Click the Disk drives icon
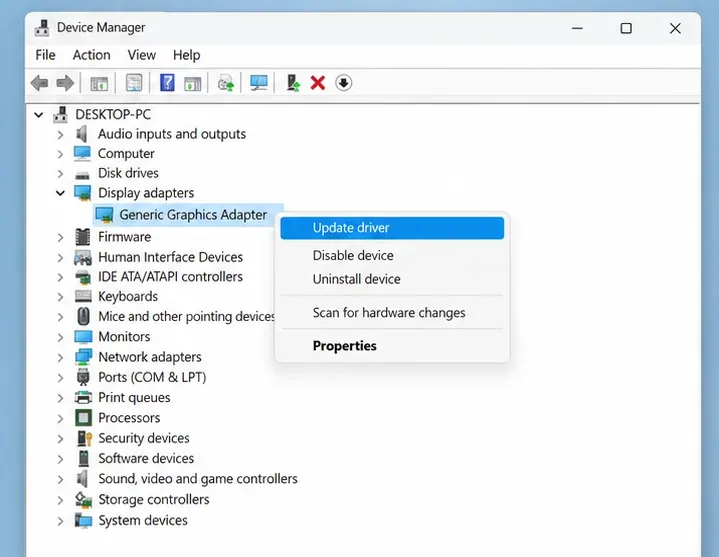 pyautogui.click(x=83, y=175)
